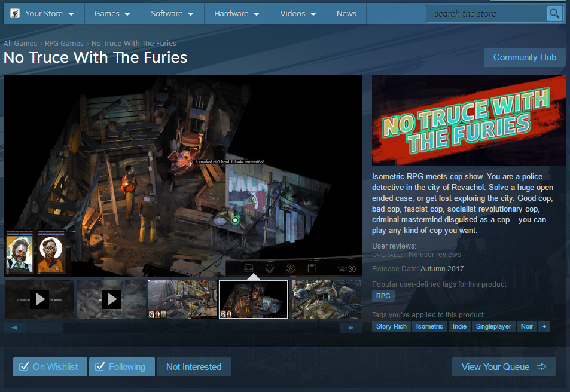570x392 pixels.
Task: Click the plus icon to add a tag
Action: pos(544,327)
